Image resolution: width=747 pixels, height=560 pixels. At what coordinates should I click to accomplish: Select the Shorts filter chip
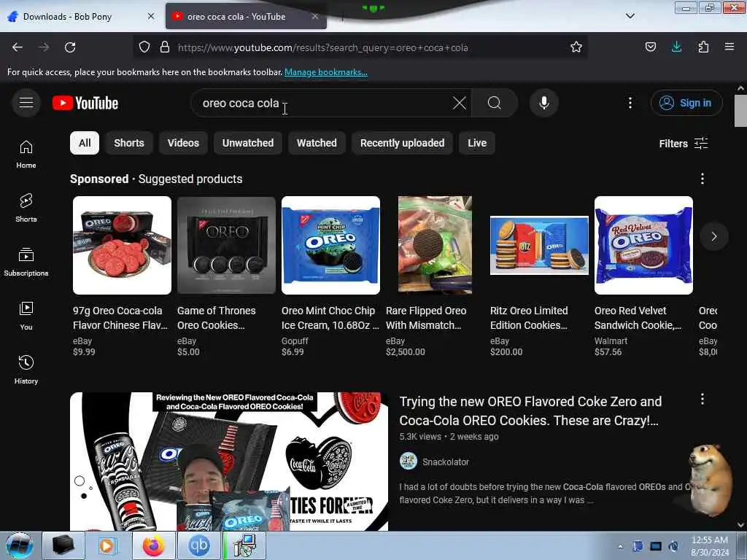(129, 143)
